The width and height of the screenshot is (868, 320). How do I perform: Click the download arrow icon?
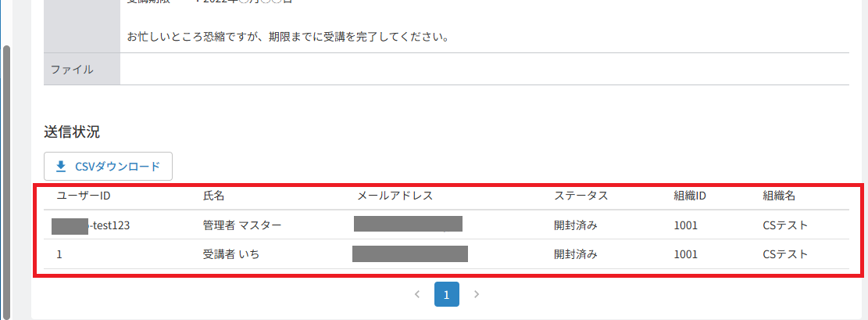click(x=61, y=167)
